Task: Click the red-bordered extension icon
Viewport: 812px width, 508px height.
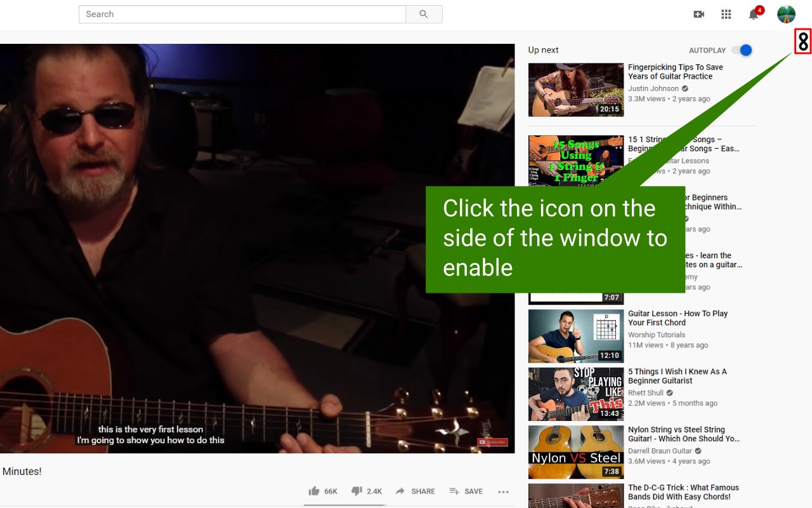Action: 803,41
